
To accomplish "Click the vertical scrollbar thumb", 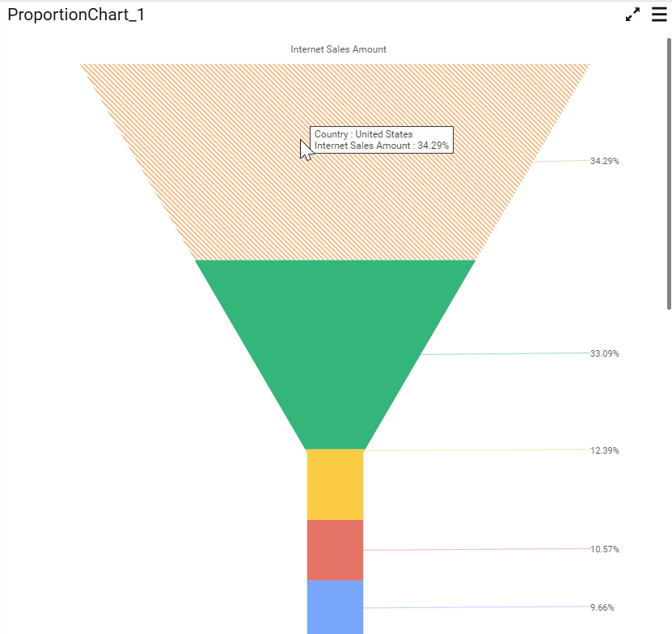I will tap(669, 174).
